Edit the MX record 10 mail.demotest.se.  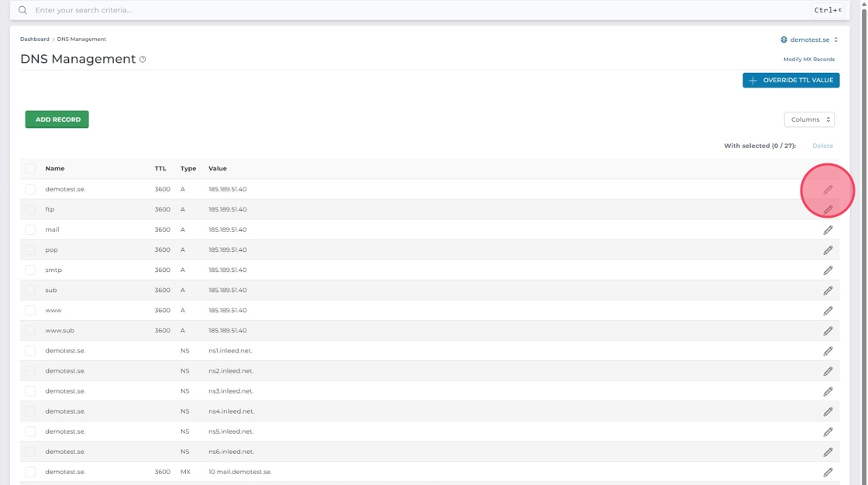pos(828,472)
